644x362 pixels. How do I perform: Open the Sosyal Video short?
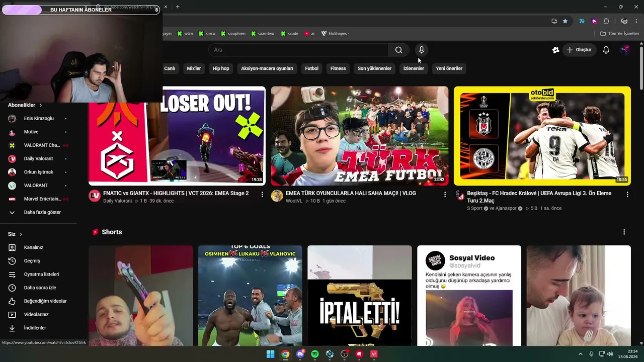pos(469,296)
